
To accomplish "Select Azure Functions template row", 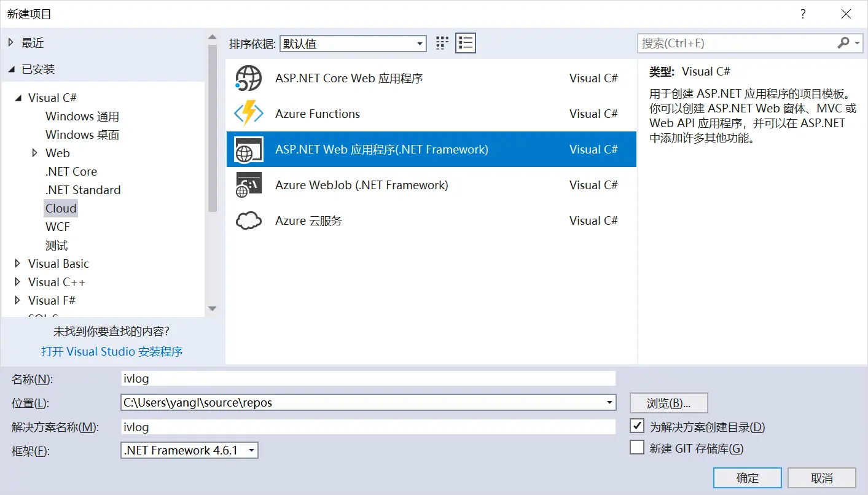I will coord(431,114).
